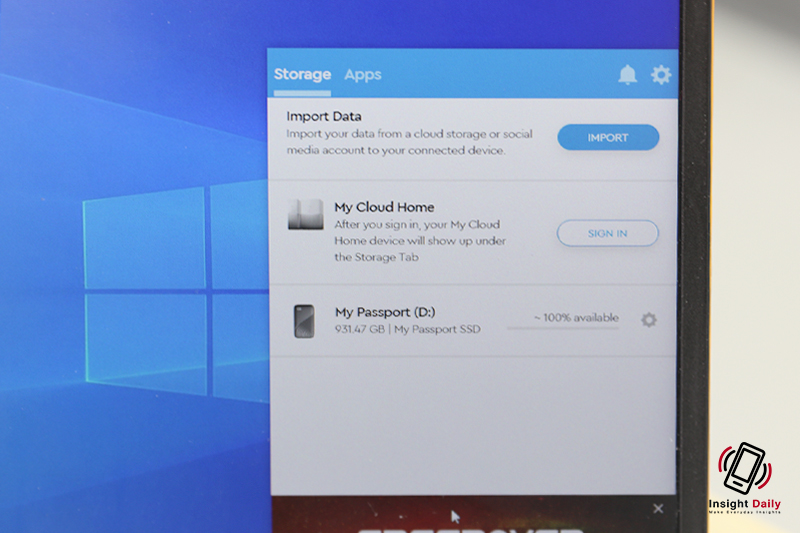The width and height of the screenshot is (800, 533).
Task: Click the My Cloud Home device icon
Action: click(x=304, y=214)
